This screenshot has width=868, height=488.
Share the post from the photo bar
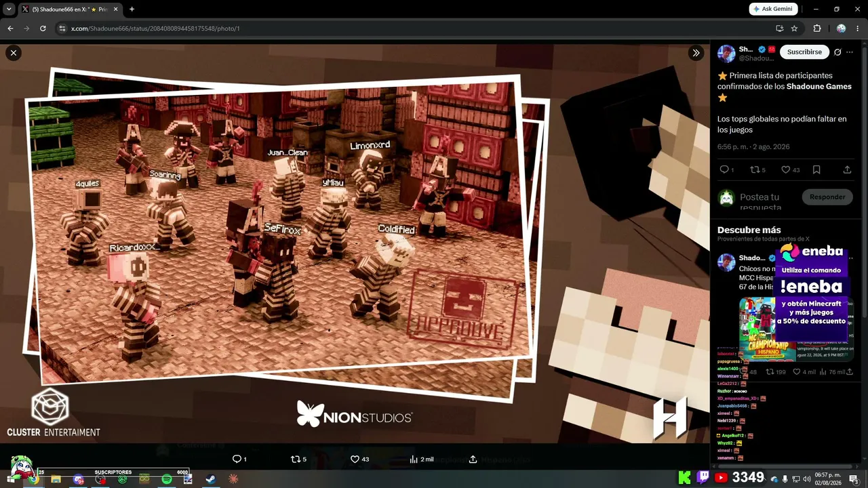pyautogui.click(x=473, y=459)
